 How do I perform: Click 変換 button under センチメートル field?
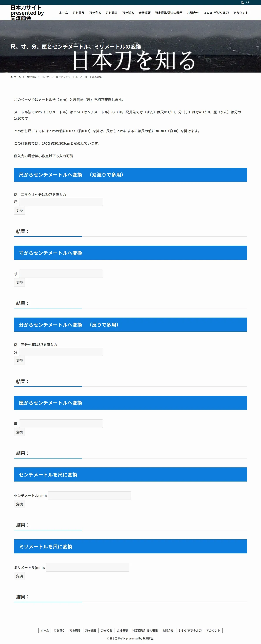pos(19,504)
